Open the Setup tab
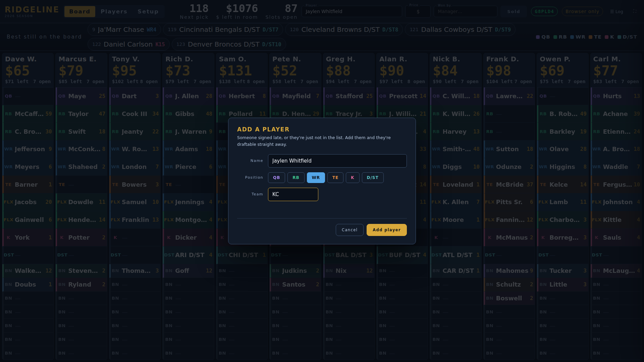644x362 pixels. tap(148, 11)
